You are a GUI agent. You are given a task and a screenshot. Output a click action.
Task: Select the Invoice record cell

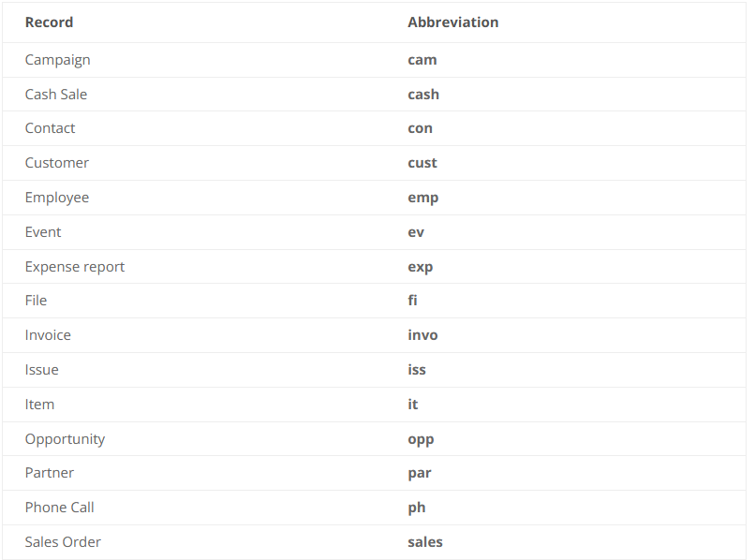click(x=48, y=335)
